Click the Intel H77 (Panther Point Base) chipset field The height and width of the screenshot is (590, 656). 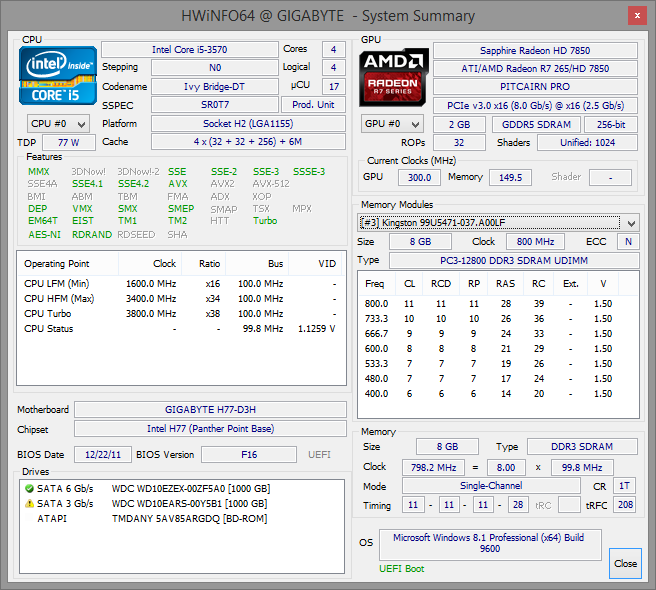point(210,428)
